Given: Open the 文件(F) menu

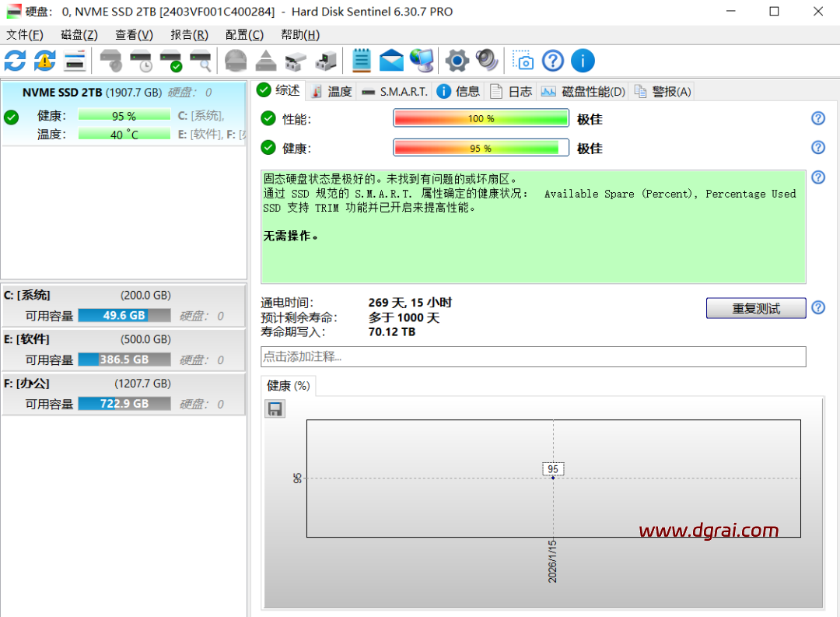Looking at the screenshot, I should click(x=24, y=35).
